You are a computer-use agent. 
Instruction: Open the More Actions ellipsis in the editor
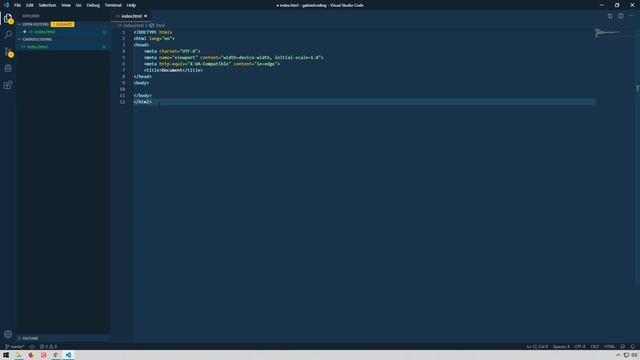[631, 16]
